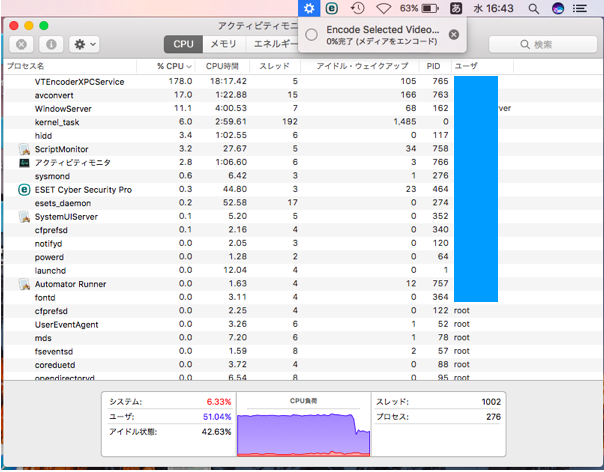Viewport: 604px width, 472px height.
Task: Click the Wi-Fi status icon
Action: click(x=383, y=8)
